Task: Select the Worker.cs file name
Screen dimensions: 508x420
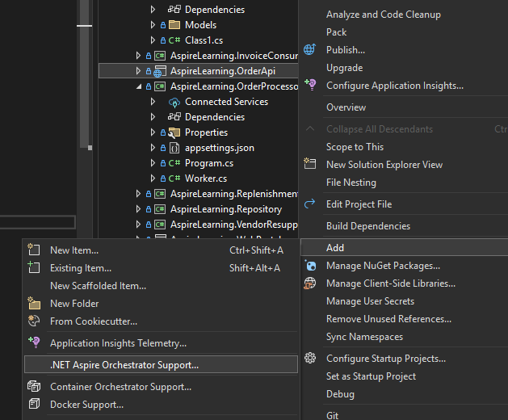Action: (206, 178)
